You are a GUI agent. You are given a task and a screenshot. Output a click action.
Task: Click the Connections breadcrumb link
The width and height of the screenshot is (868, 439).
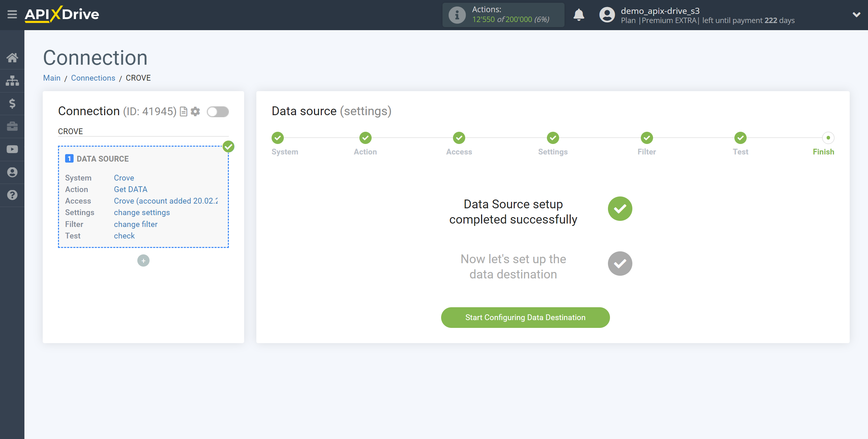coord(93,78)
